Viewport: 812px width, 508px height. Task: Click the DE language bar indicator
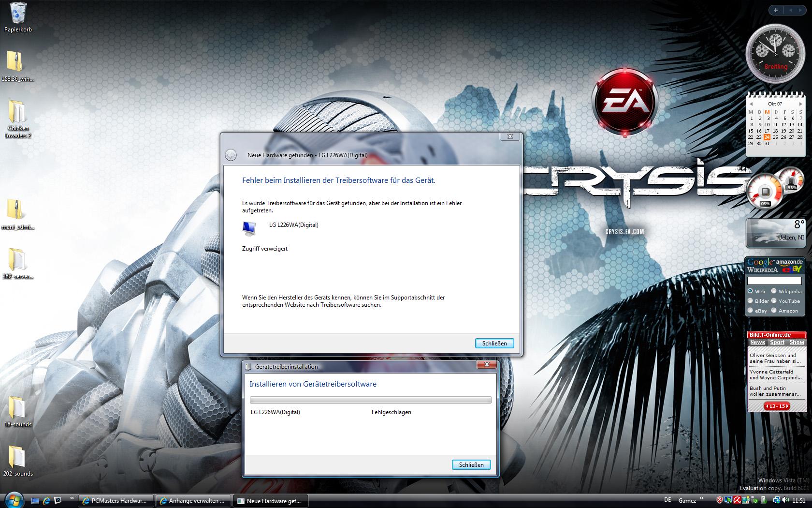667,500
